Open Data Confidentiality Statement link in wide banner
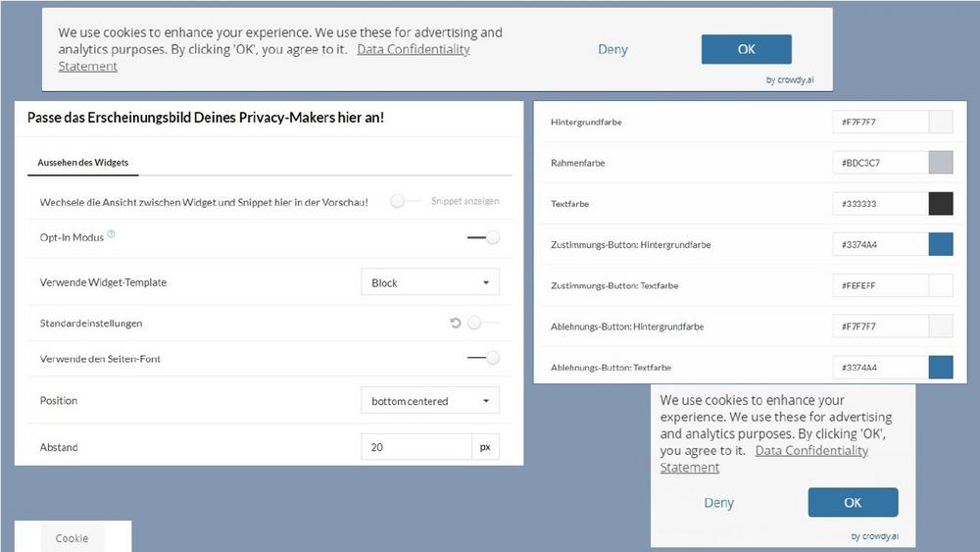Viewport: 980px width, 552px height. coord(413,49)
